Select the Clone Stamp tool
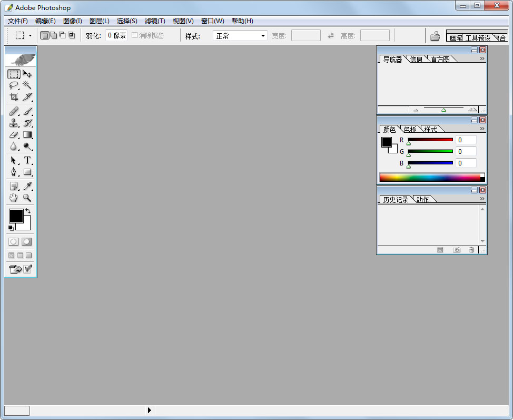The width and height of the screenshot is (513, 420). 14,123
